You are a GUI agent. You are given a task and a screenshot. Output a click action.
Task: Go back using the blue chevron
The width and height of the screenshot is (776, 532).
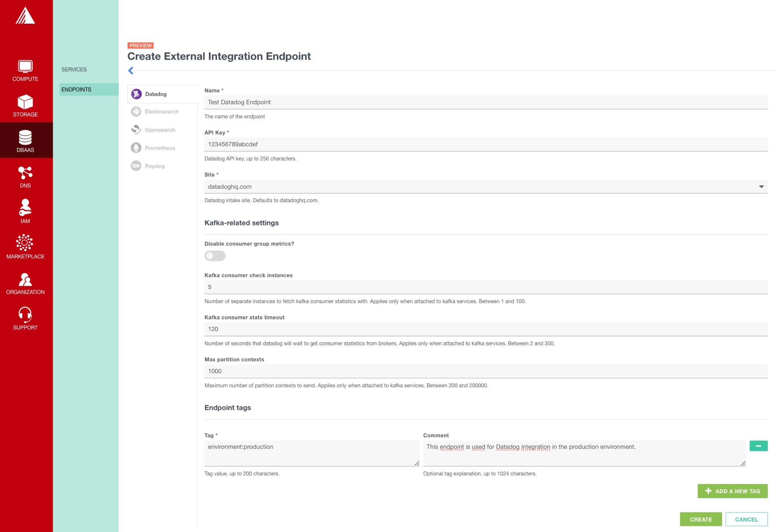point(131,71)
